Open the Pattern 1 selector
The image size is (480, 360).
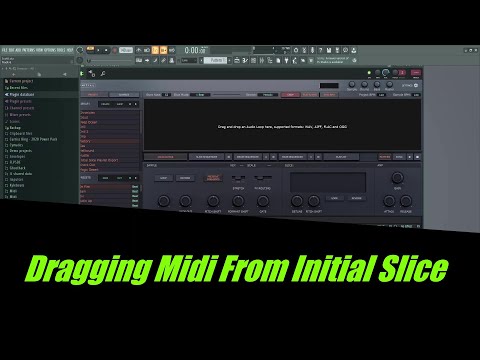click(215, 60)
